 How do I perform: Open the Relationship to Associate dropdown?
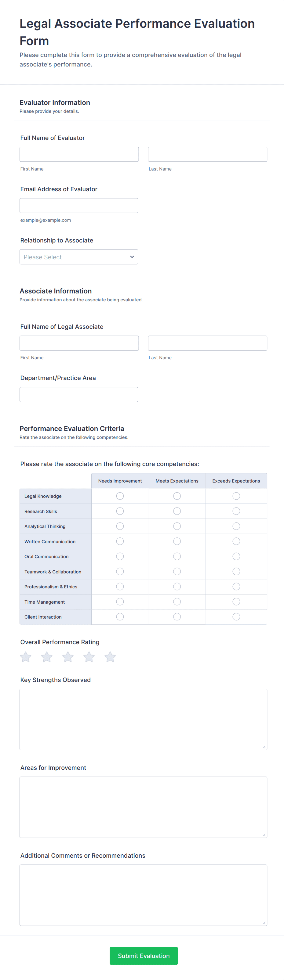coord(79,257)
